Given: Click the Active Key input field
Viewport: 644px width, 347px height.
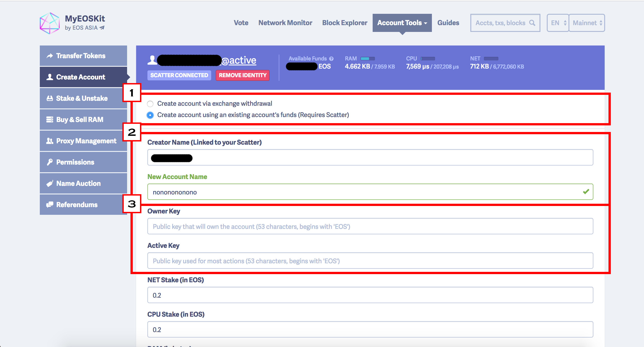Looking at the screenshot, I should point(370,261).
